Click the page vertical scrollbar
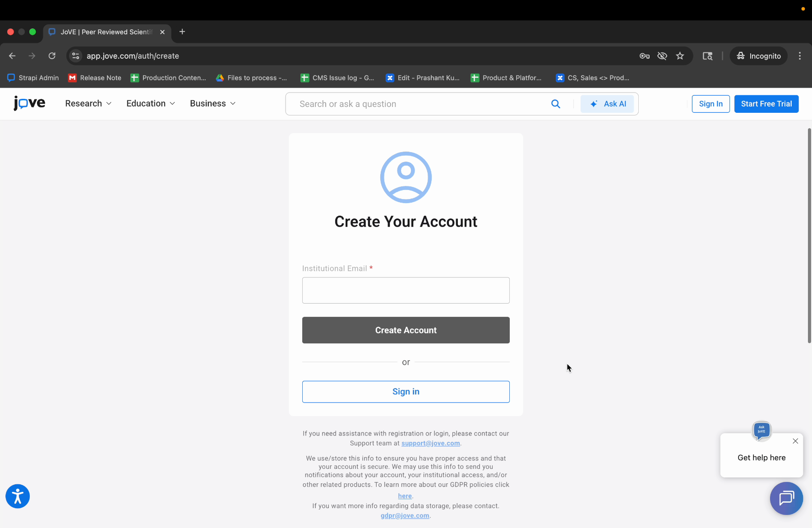Viewport: 812px width, 528px height. pyautogui.click(x=809, y=236)
